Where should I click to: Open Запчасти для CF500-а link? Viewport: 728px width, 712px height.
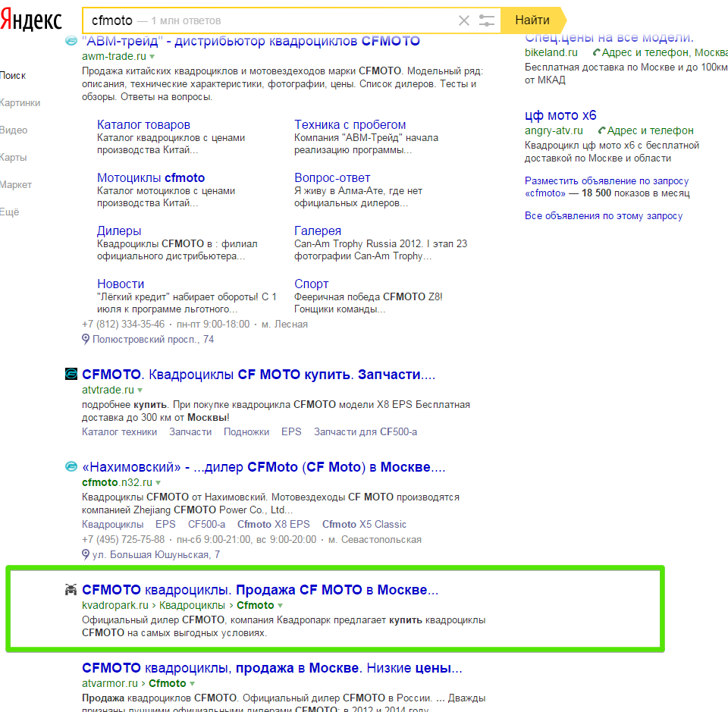pos(366,431)
